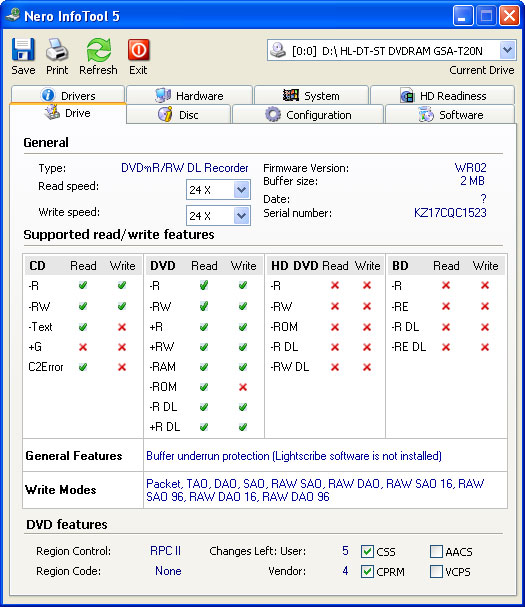Image resolution: width=525 pixels, height=607 pixels.
Task: Open the Software tab
Action: point(450,115)
